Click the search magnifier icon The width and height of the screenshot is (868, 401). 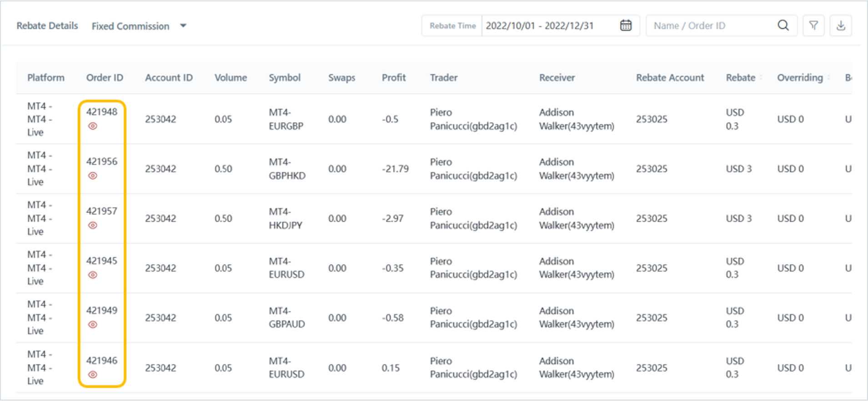[783, 25]
